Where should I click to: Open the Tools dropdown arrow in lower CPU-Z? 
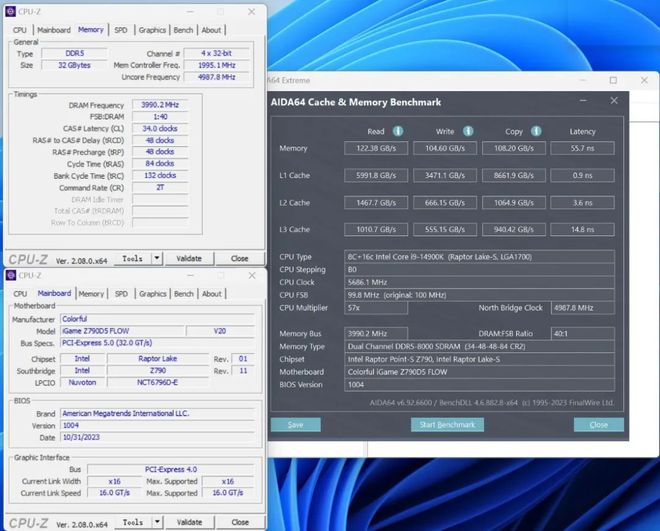coord(157,522)
